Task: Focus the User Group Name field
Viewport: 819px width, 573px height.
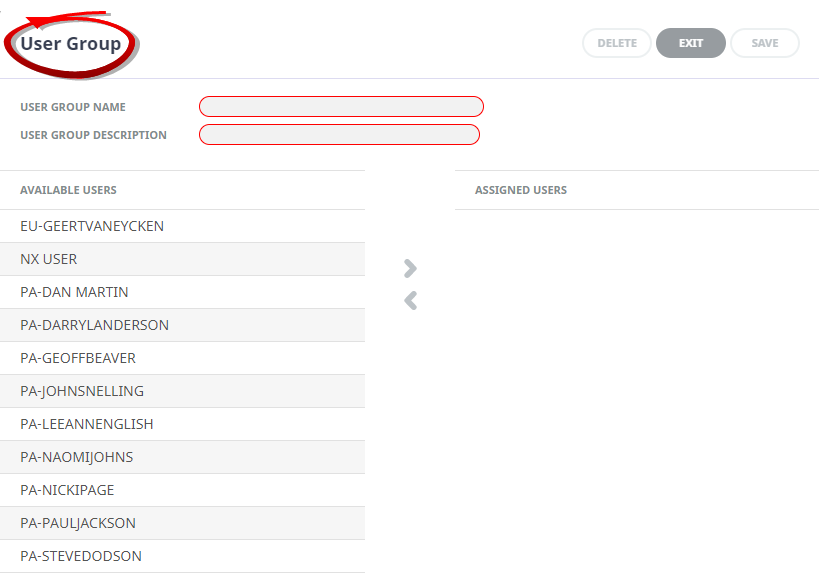Action: pyautogui.click(x=341, y=107)
